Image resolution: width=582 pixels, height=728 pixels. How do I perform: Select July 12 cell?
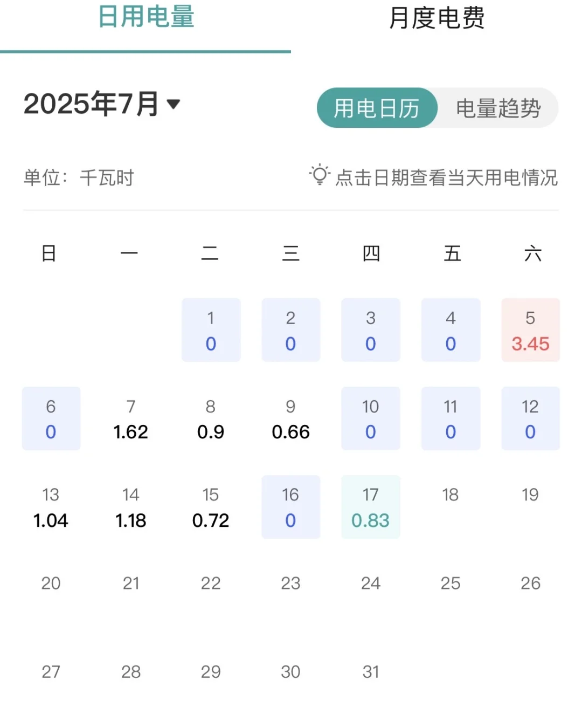530,418
